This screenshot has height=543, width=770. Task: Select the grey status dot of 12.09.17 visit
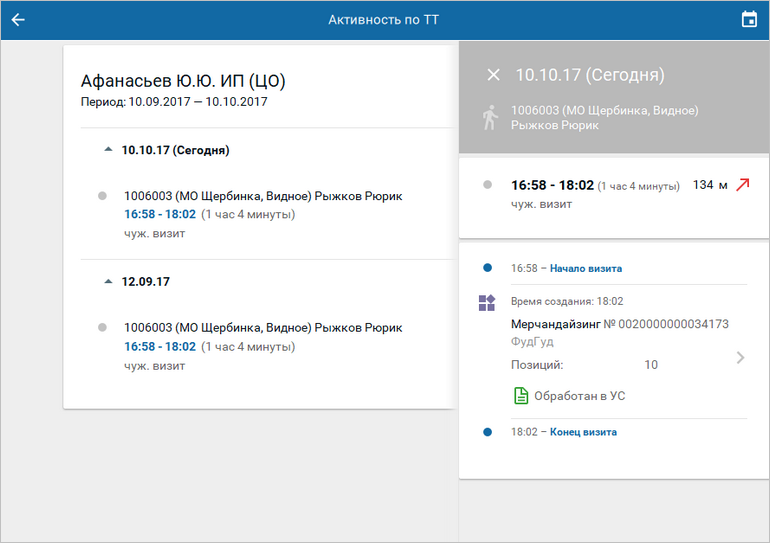click(102, 327)
